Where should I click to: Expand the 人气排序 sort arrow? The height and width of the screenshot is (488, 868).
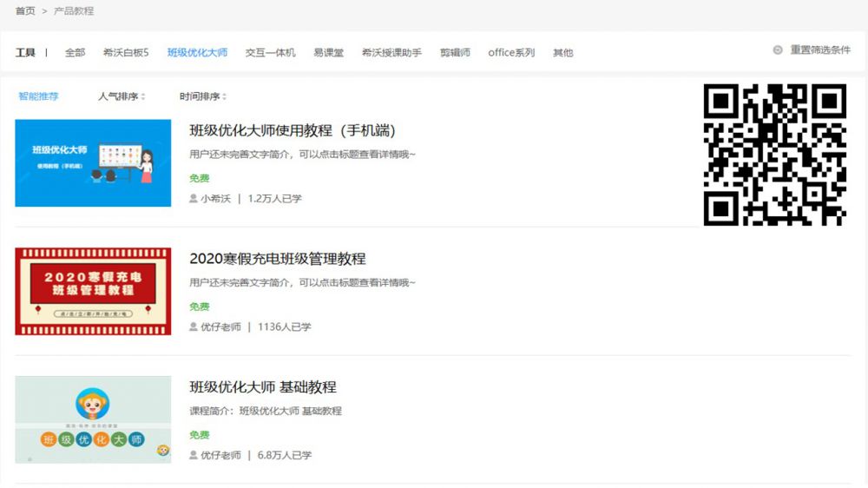143,97
